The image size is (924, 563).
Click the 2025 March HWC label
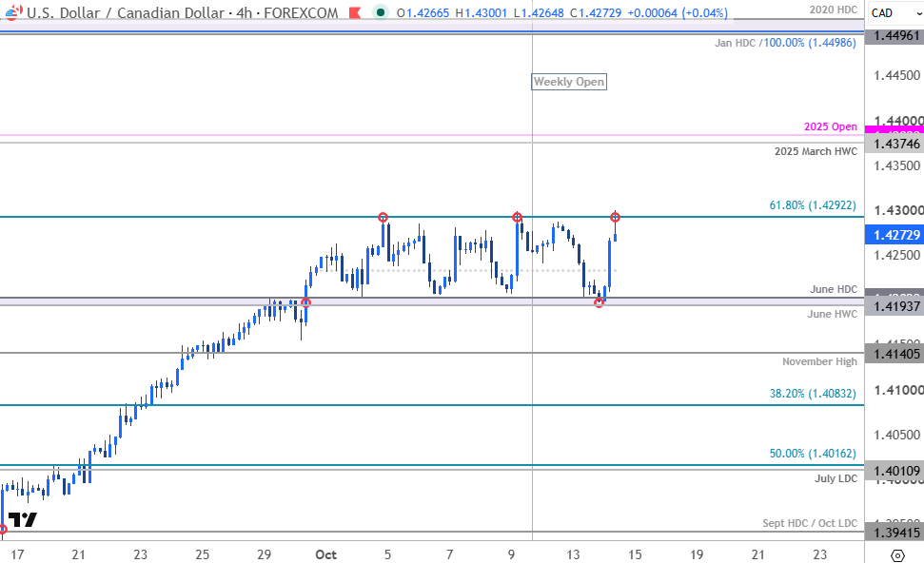point(816,151)
